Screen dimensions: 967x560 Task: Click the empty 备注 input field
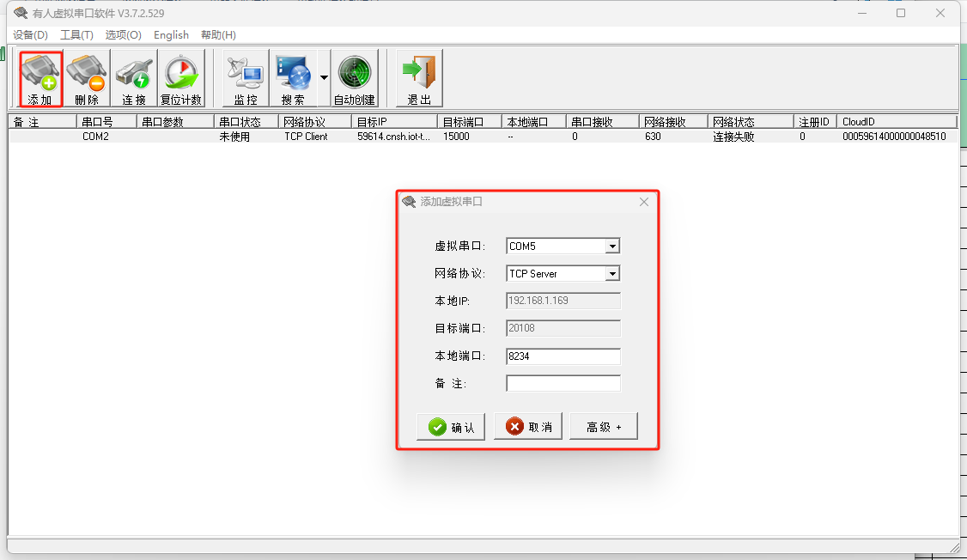(563, 383)
